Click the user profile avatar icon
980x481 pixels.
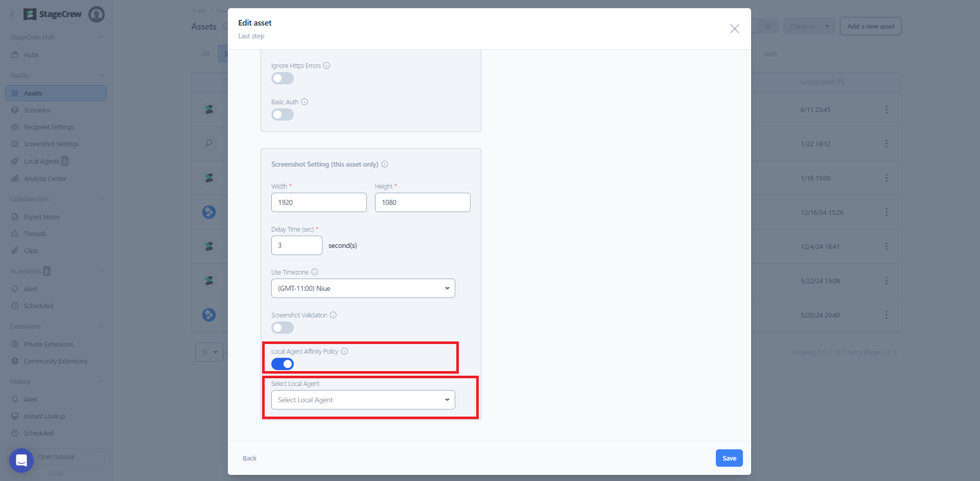(96, 14)
